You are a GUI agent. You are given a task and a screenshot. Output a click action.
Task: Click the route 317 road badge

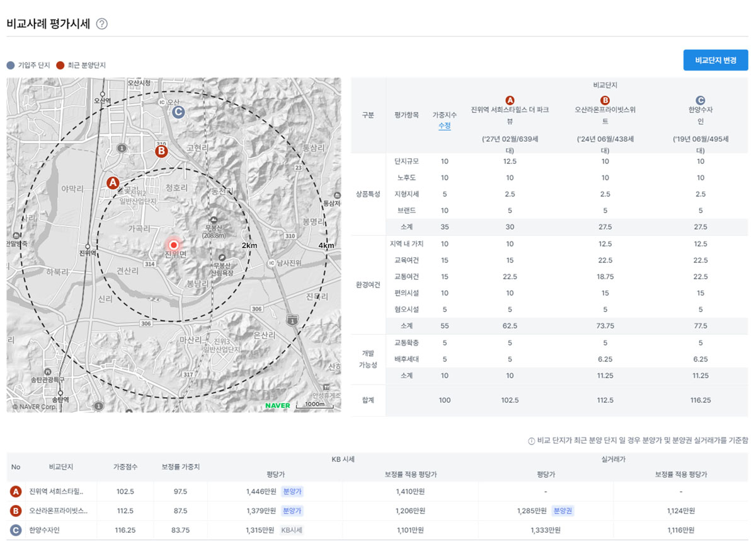(188, 375)
